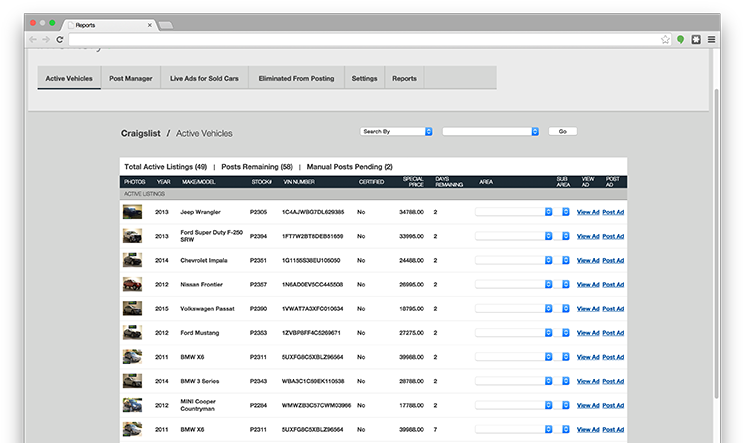Click Posts Remaining (58) text
This screenshot has width=743, height=443.
pyautogui.click(x=257, y=167)
